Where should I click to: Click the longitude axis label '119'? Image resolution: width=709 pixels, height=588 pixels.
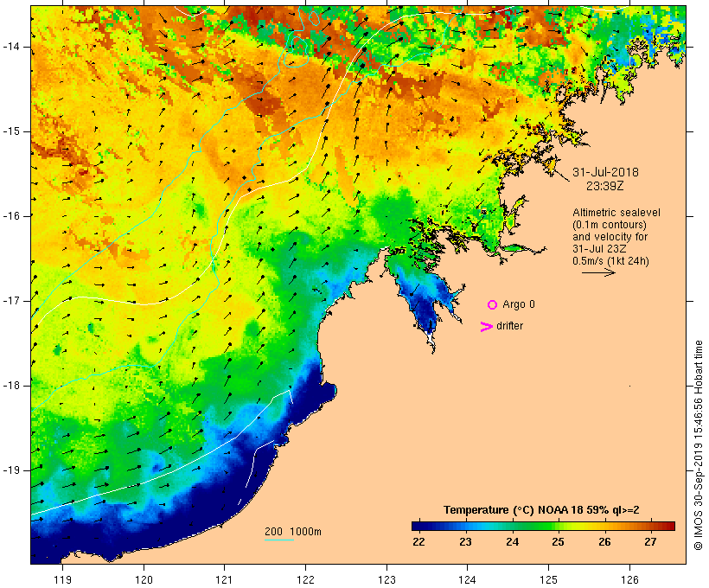pos(62,579)
